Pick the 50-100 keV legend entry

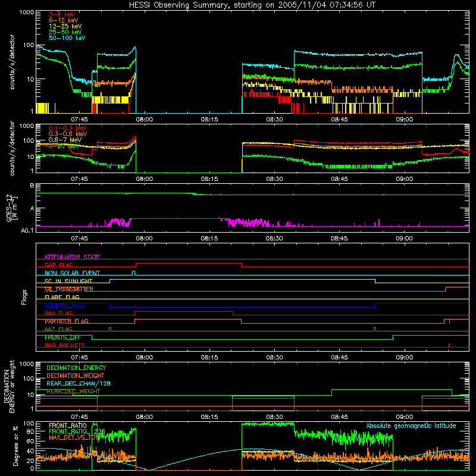pyautogui.click(x=67, y=37)
